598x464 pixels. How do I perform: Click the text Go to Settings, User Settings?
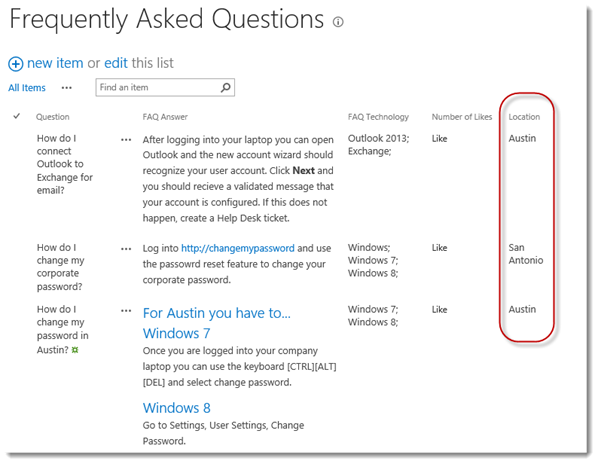point(205,425)
